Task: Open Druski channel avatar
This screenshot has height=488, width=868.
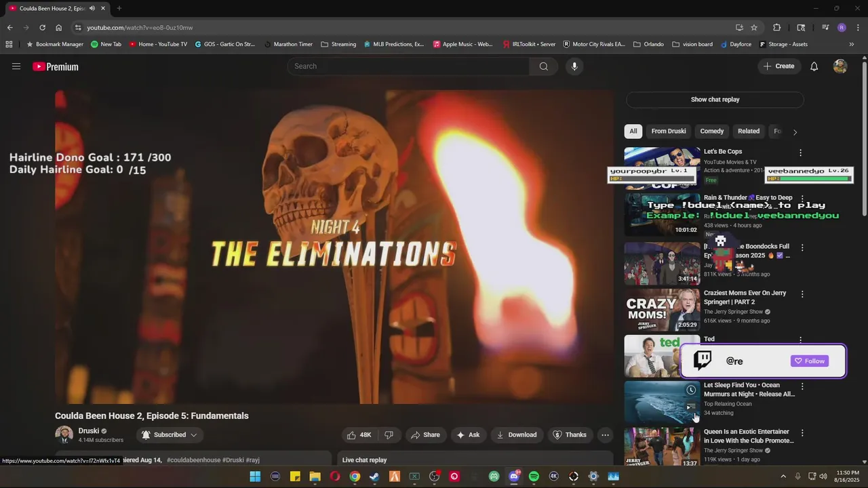Action: (x=64, y=435)
